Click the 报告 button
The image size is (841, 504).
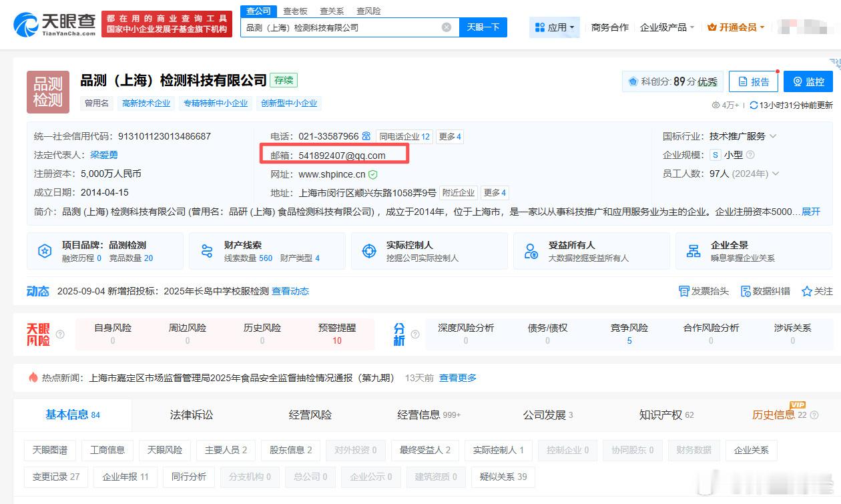point(753,81)
